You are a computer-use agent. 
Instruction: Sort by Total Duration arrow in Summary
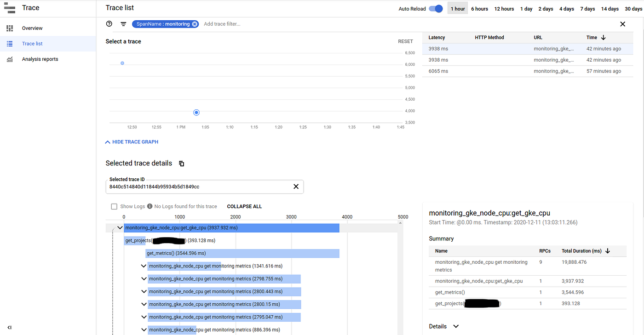tap(608, 251)
